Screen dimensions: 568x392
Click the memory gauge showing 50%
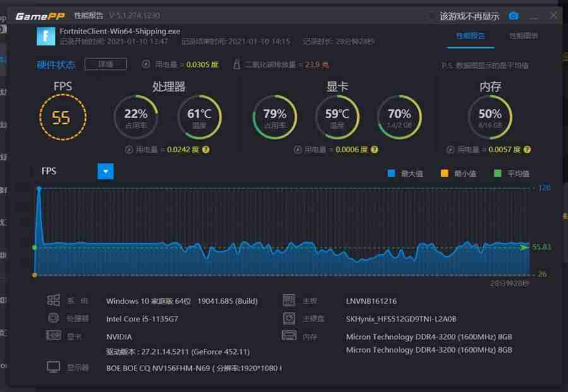click(490, 117)
